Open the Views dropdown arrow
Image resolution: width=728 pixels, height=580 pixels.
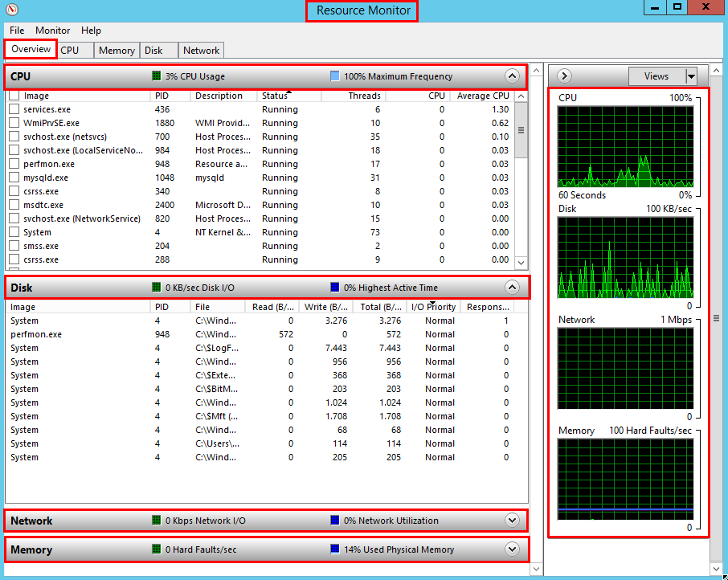[691, 76]
